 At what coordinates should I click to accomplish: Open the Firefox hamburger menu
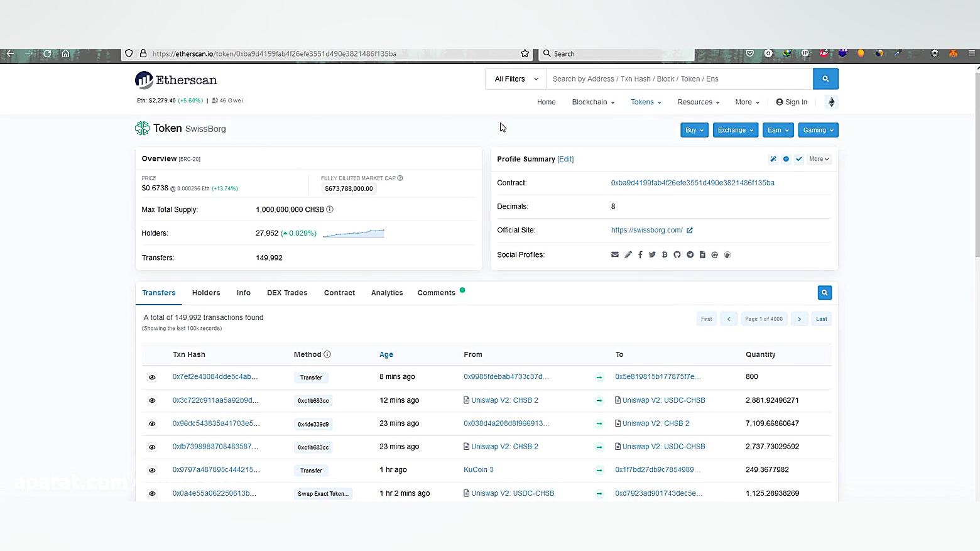pyautogui.click(x=971, y=53)
